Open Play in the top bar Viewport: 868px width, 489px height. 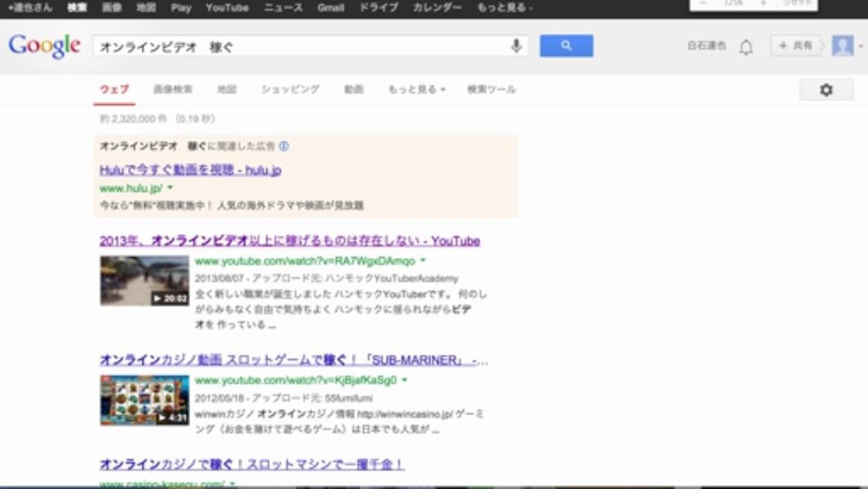click(x=181, y=8)
